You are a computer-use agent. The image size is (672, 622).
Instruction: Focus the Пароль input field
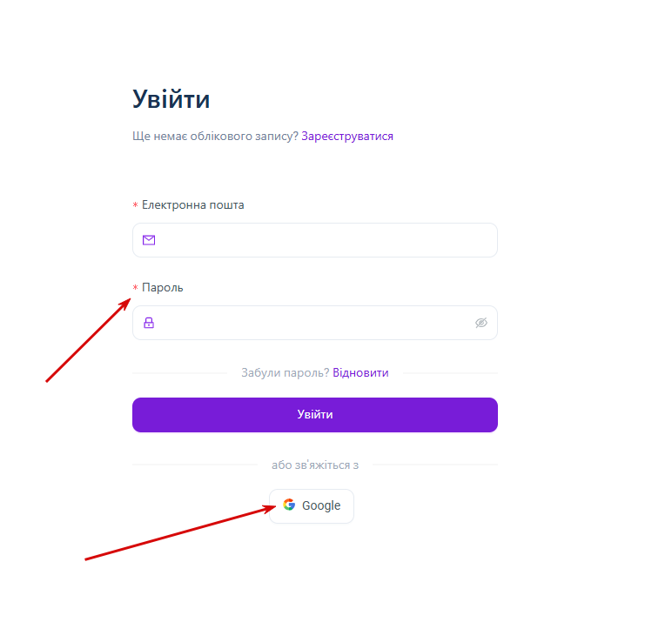315,323
